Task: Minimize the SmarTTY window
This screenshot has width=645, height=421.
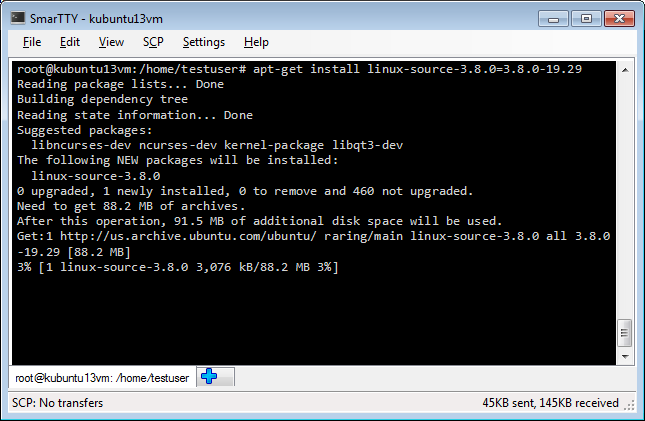Action: click(x=553, y=19)
